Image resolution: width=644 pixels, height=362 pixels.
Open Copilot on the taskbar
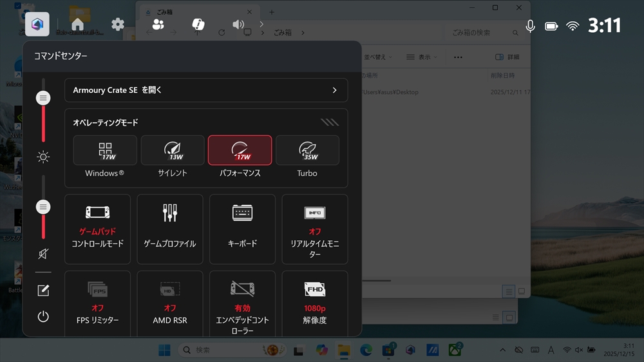click(x=321, y=350)
